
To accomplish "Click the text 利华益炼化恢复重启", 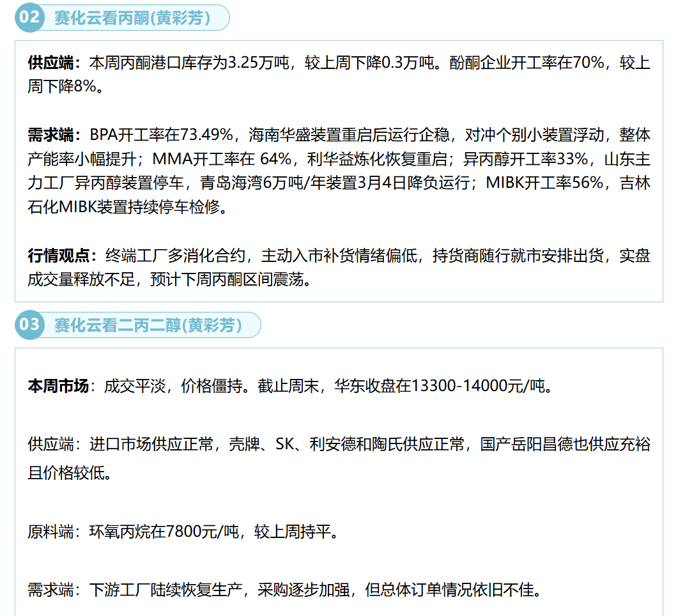I will [x=377, y=159].
